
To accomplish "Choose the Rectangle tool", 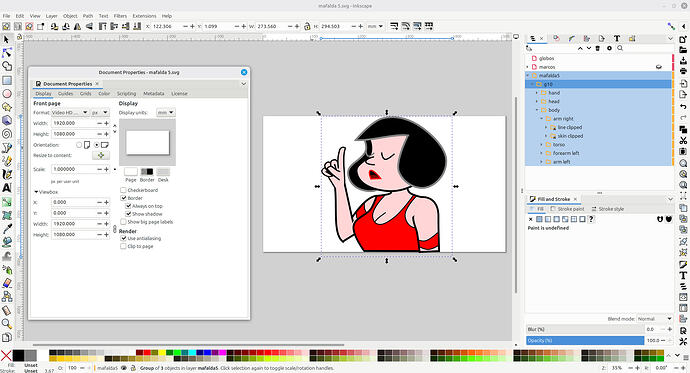I will (x=7, y=80).
